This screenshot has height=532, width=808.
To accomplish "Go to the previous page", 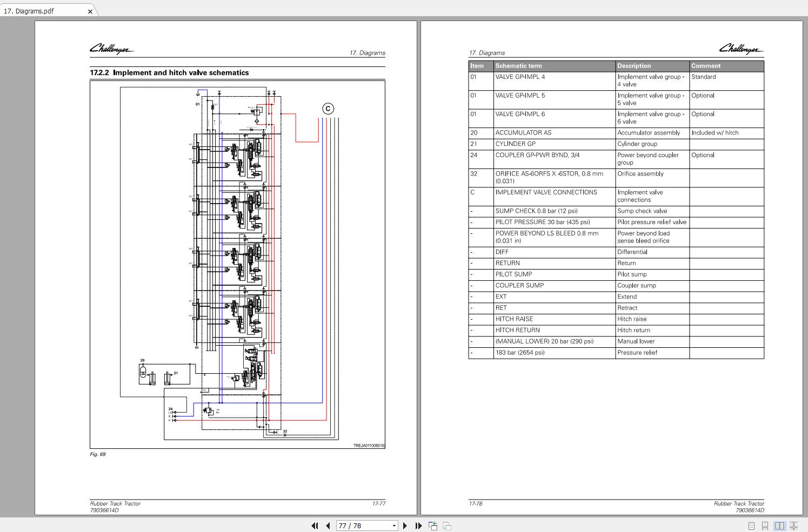I will [328, 526].
